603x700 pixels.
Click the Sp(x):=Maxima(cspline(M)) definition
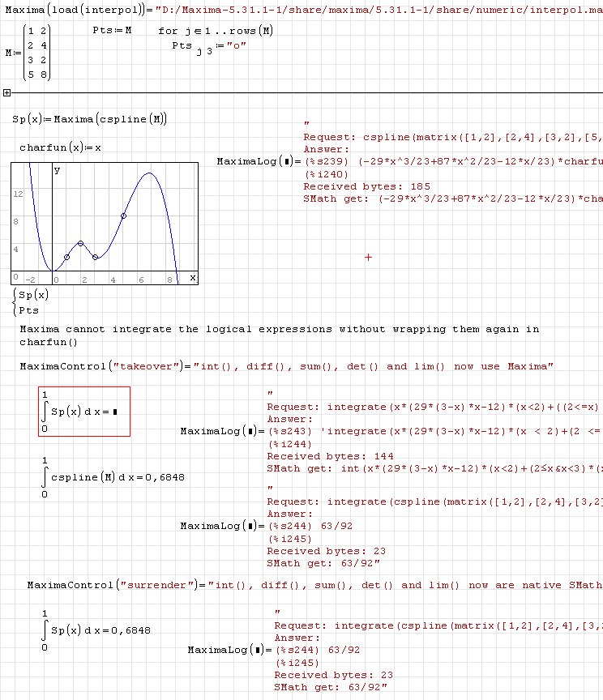[x=89, y=119]
